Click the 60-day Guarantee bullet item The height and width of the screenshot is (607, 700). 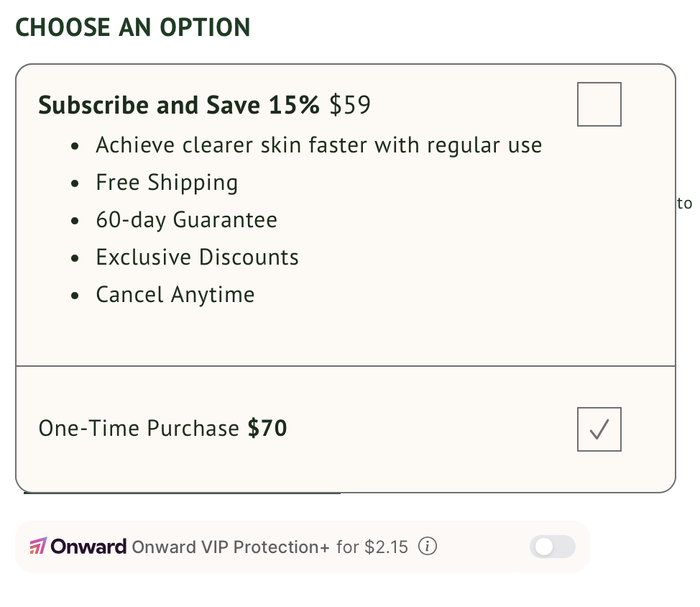coord(186,220)
